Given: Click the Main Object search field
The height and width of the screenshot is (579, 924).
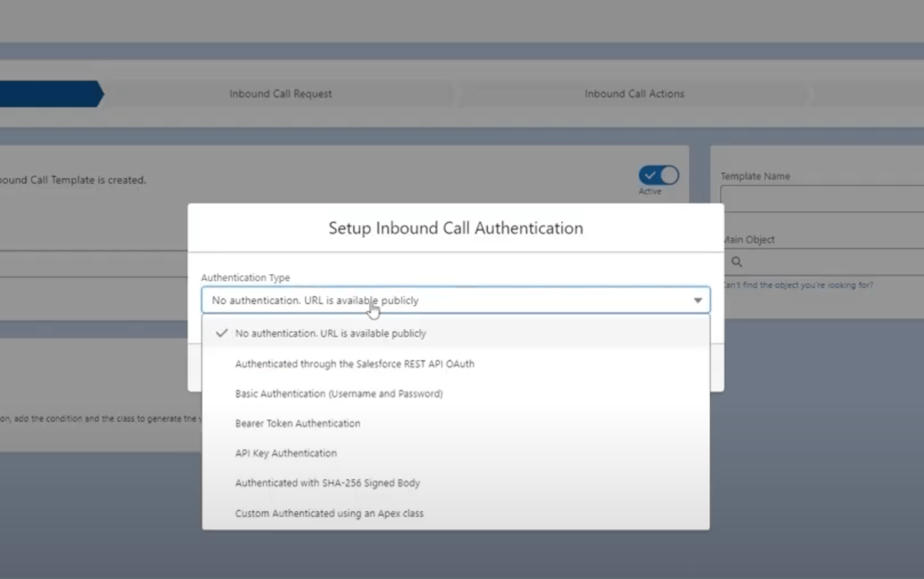Looking at the screenshot, I should 824,262.
